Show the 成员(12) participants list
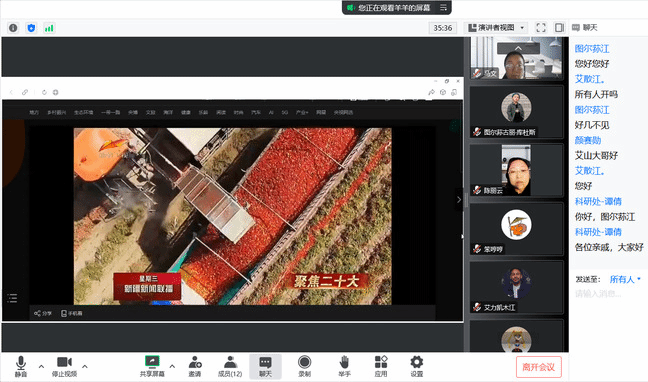Image resolution: width=648 pixels, height=382 pixels. 230,366
